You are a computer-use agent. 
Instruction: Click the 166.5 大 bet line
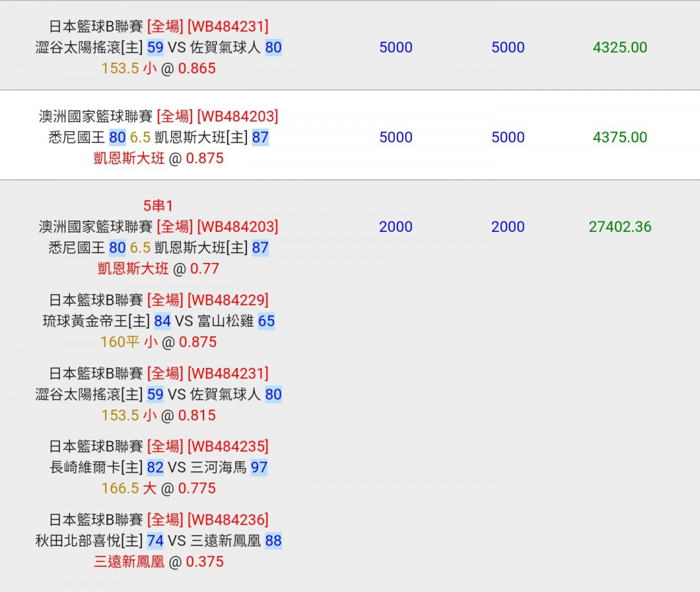tap(128, 488)
